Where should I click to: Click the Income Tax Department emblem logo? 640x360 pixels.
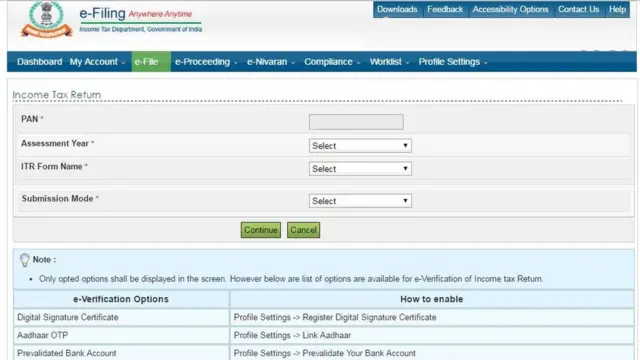pos(46,19)
